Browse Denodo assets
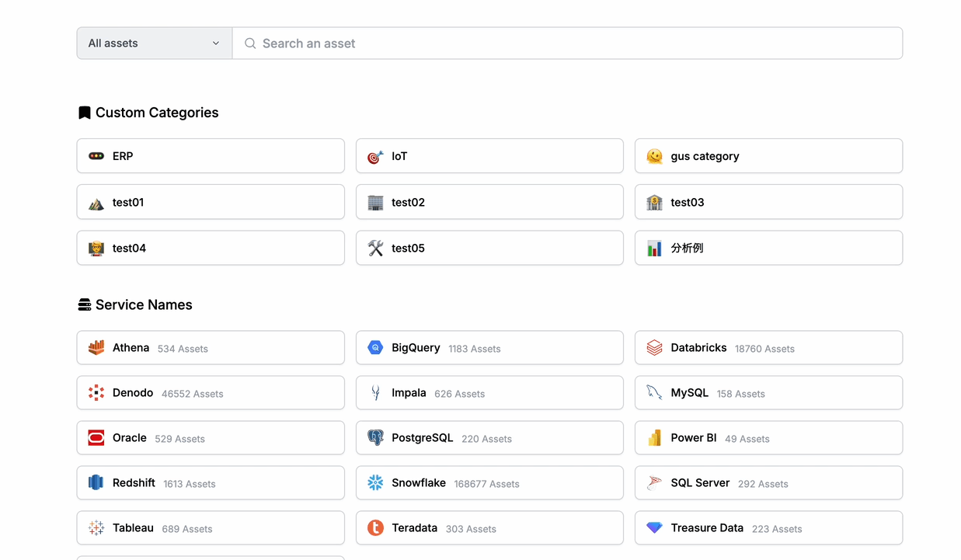This screenshot has height=560, width=961. [x=211, y=393]
